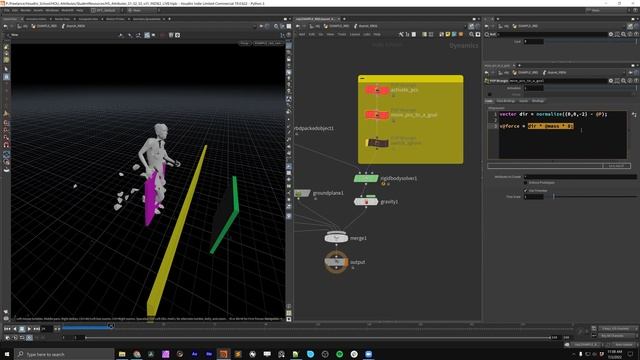Open the network editor Add menu
Image resolution: width=640 pixels, height=360 pixels.
pos(302,35)
